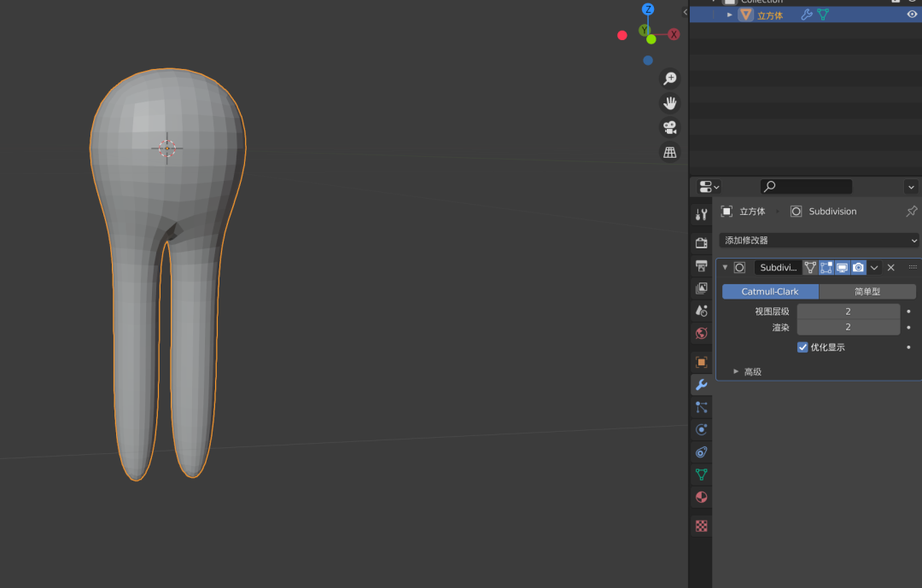Viewport: 922px width, 588px height.
Task: Open the Material properties tab
Action: [701, 497]
